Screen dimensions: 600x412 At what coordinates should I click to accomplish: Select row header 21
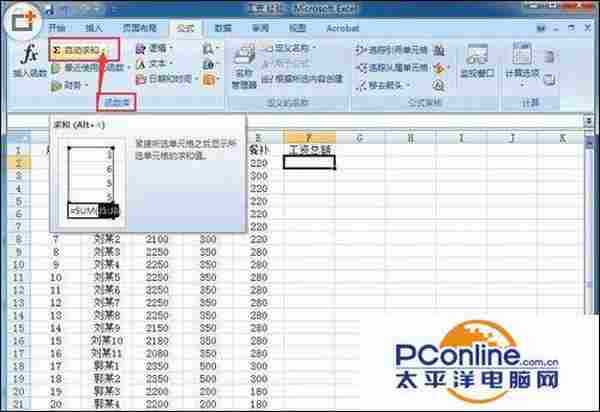point(18,404)
